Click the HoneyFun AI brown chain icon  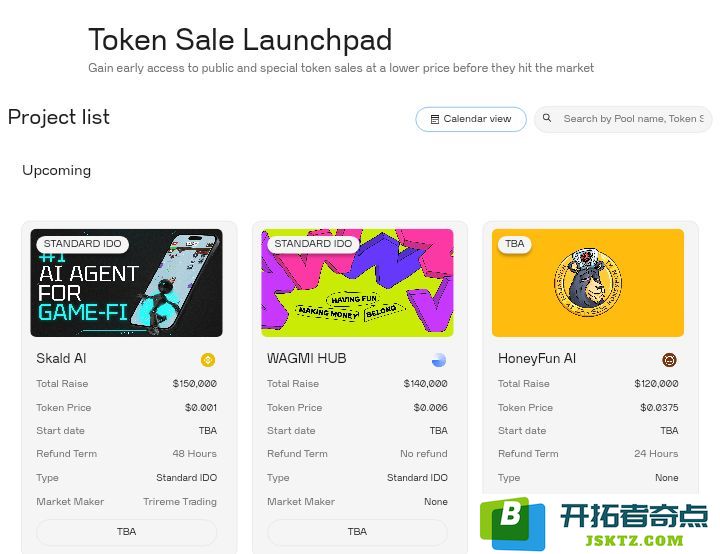pyautogui.click(x=669, y=360)
